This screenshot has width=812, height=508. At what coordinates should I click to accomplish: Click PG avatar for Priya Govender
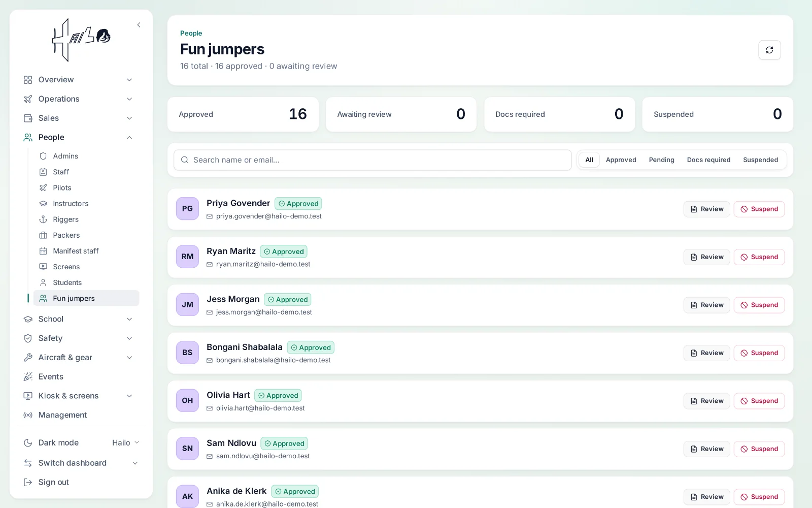point(187,208)
